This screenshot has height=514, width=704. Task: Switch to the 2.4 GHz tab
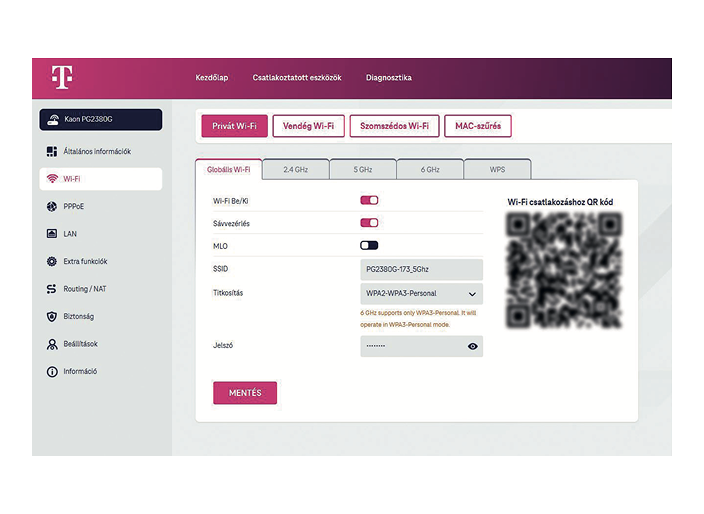click(295, 170)
